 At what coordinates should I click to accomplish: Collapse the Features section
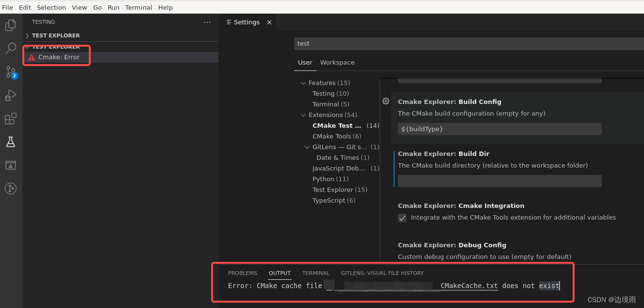tap(303, 83)
